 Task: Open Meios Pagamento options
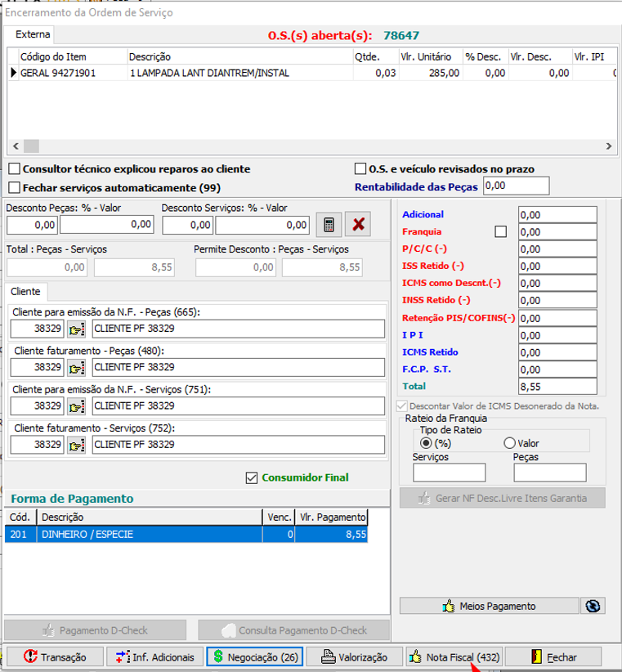[489, 606]
